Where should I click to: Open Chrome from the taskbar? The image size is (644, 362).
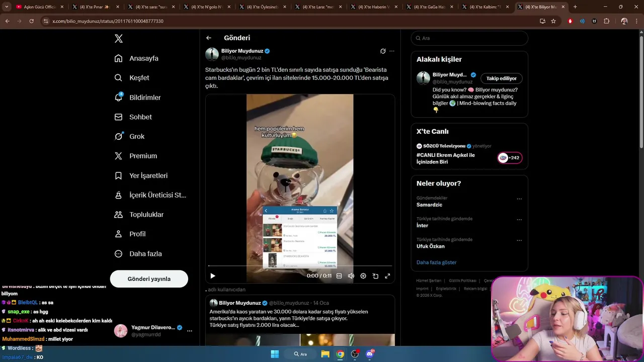(340, 354)
